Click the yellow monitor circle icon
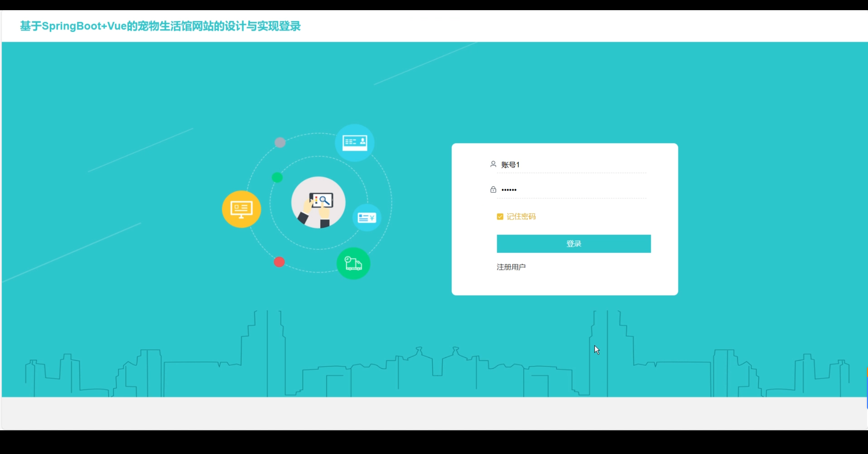The height and width of the screenshot is (454, 868). click(x=241, y=209)
